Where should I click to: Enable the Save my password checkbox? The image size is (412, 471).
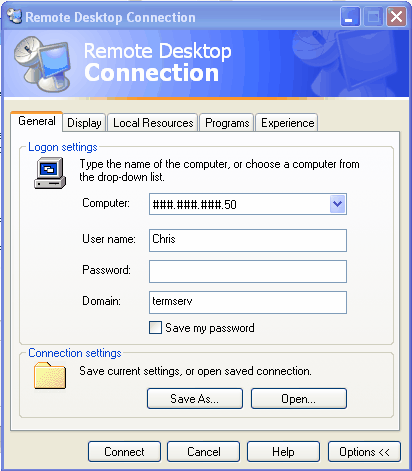(x=155, y=328)
